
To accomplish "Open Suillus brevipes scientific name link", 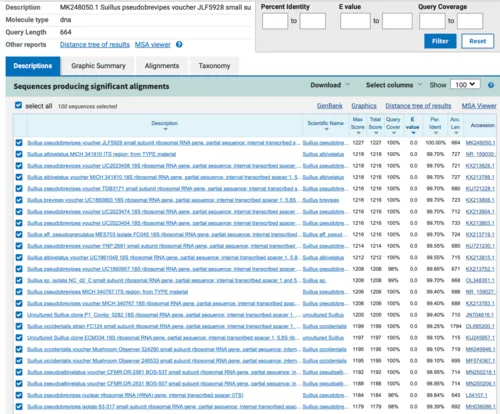I will pos(321,200).
